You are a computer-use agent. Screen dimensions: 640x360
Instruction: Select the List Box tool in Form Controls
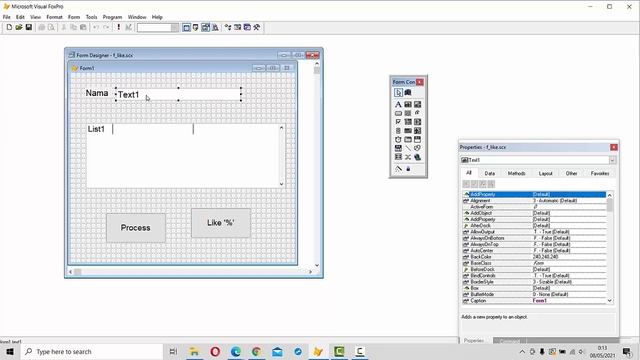[x=417, y=122]
